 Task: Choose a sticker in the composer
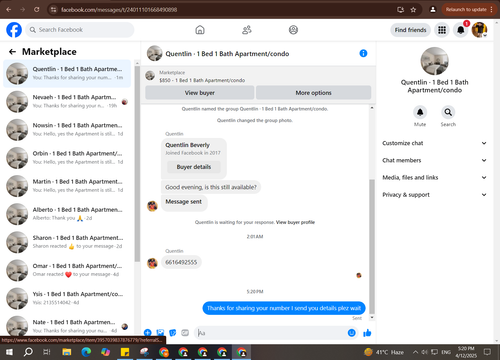point(173,332)
